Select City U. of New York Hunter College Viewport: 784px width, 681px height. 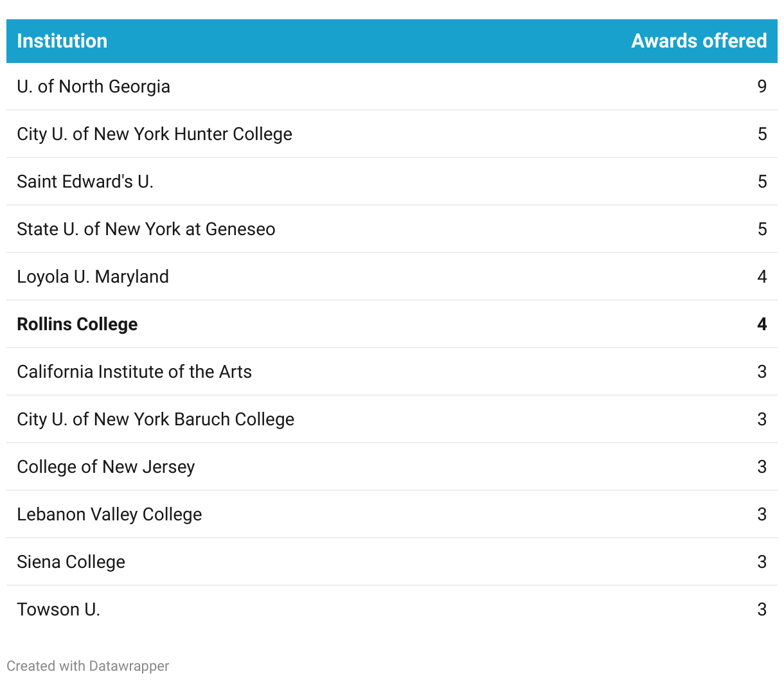(154, 134)
